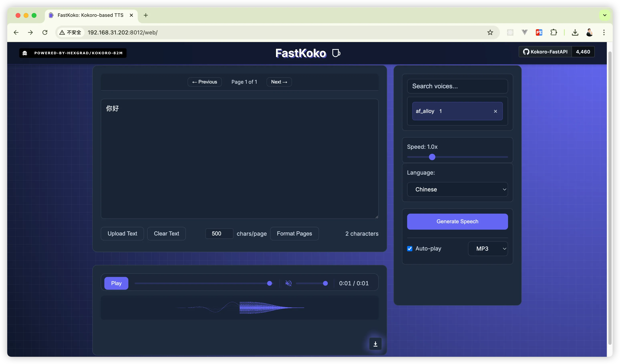Open the Chrome three-dot menu

tap(604, 32)
